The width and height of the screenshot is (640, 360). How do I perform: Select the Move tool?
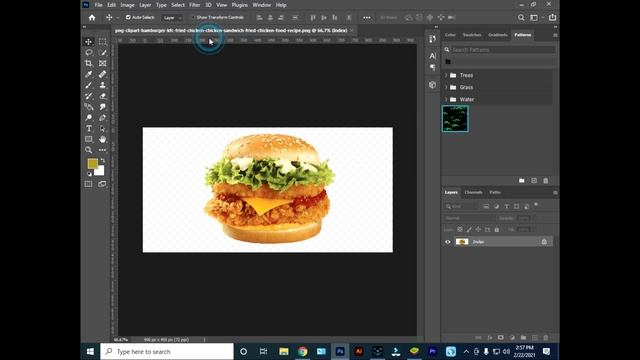click(89, 42)
